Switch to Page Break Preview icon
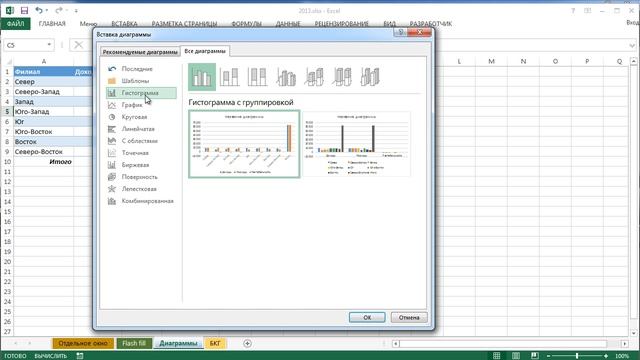This screenshot has width=640, height=360. [x=535, y=356]
